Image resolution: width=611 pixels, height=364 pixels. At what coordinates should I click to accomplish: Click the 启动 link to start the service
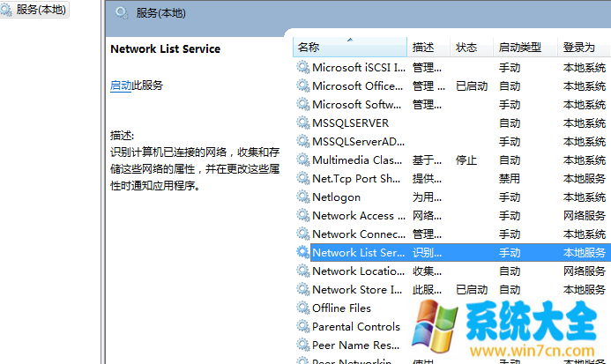tap(121, 85)
